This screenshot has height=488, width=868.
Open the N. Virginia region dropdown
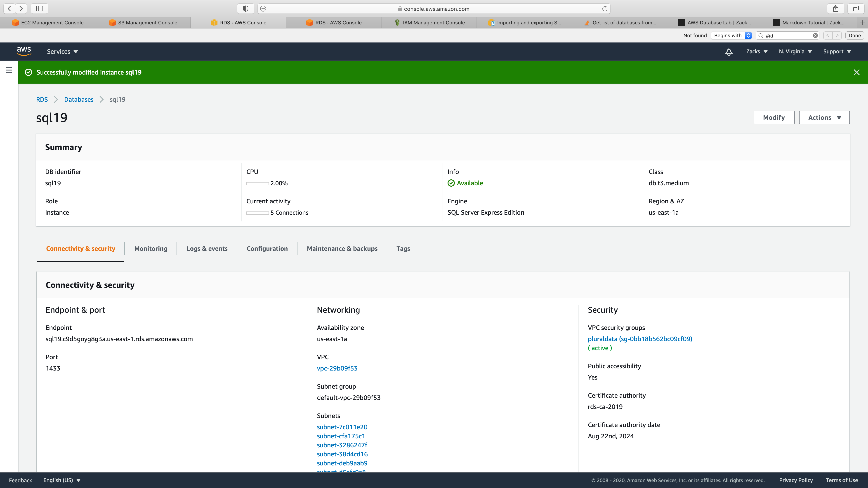coord(795,52)
